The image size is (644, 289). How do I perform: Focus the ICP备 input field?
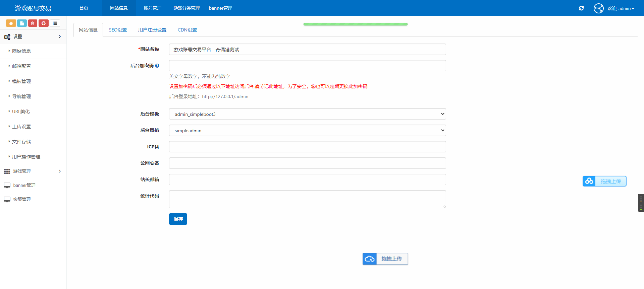pos(308,147)
